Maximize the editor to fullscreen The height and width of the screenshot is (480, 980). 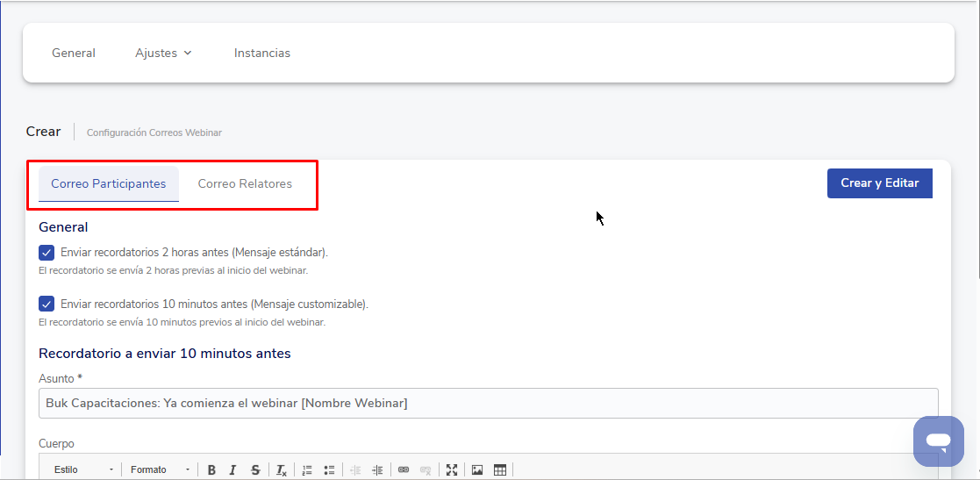coord(452,470)
